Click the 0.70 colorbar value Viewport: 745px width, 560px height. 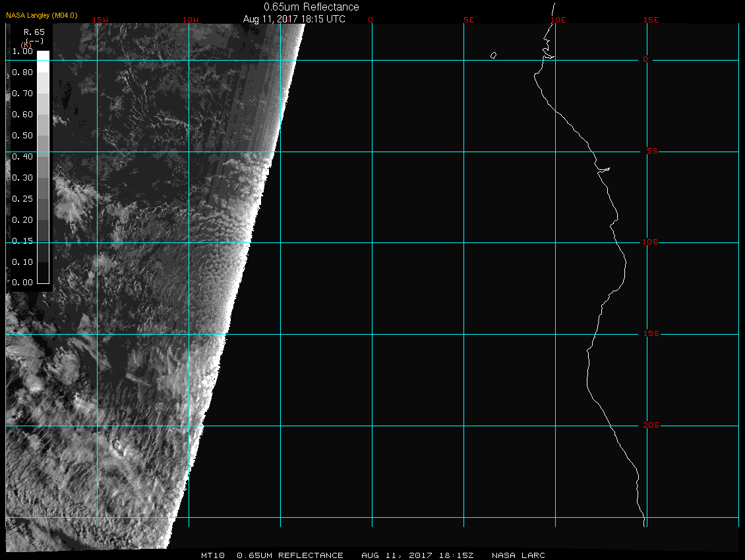[22, 93]
